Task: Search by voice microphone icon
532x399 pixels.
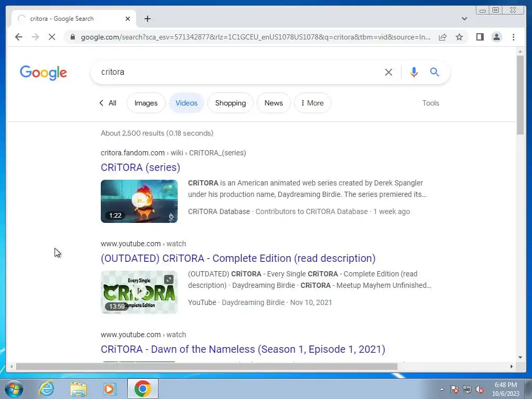Action: pyautogui.click(x=414, y=72)
